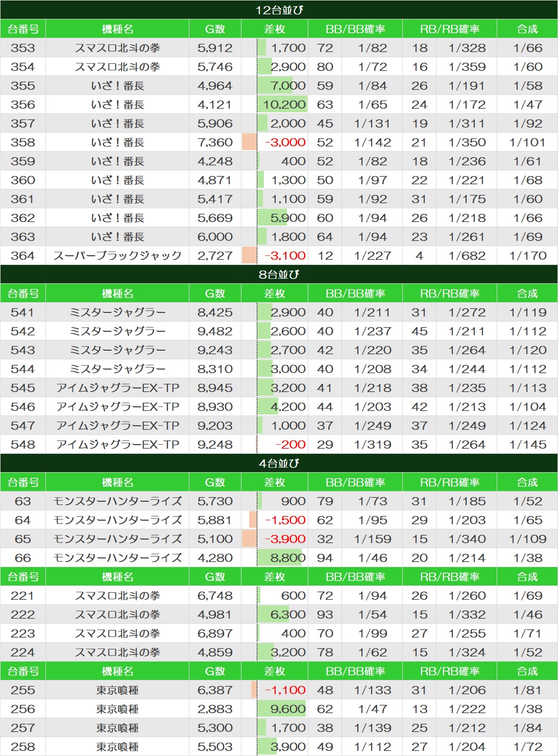Click the 4,200 value in row 546
558x756 pixels.
click(x=288, y=407)
